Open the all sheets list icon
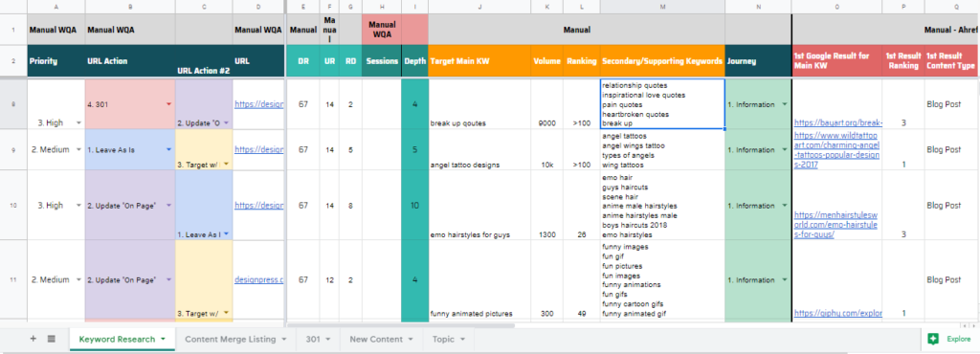The image size is (980, 354). (52, 339)
